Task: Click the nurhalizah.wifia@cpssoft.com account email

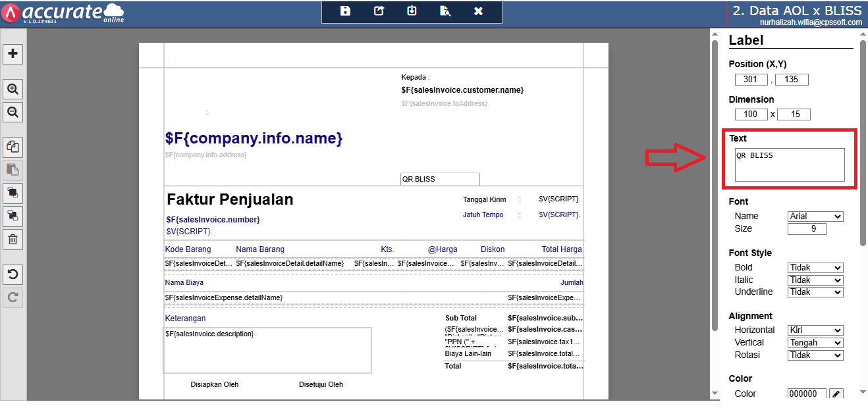Action: (x=811, y=22)
